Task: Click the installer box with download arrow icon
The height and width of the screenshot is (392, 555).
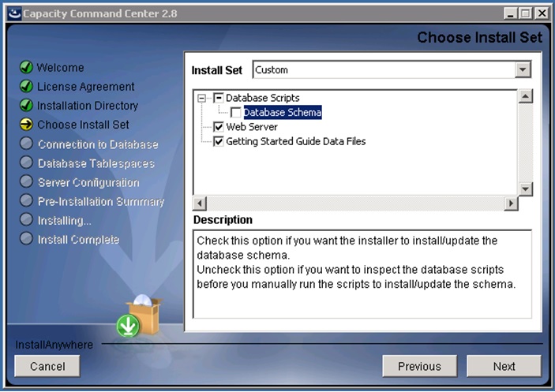Action: pyautogui.click(x=139, y=315)
